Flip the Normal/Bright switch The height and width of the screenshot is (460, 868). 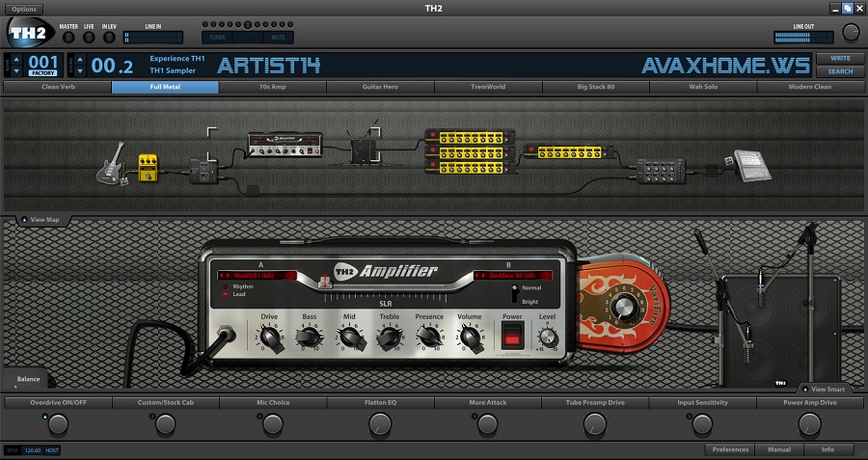pyautogui.click(x=515, y=294)
